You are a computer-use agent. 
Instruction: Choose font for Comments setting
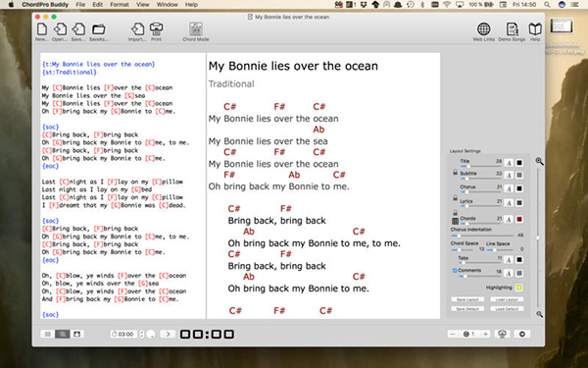pos(509,273)
